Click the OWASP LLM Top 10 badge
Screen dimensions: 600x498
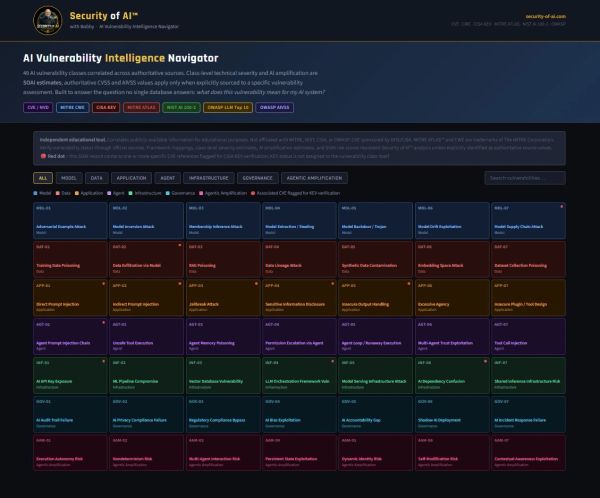(228, 108)
